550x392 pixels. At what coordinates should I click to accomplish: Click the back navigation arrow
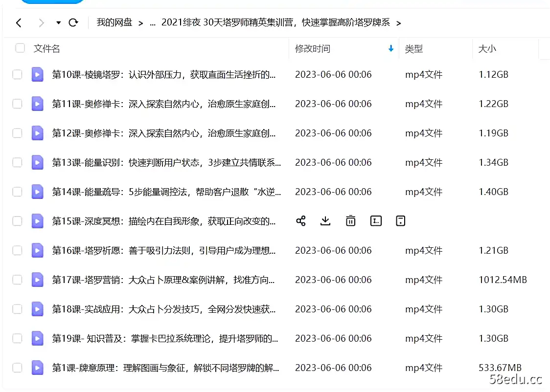pos(19,23)
